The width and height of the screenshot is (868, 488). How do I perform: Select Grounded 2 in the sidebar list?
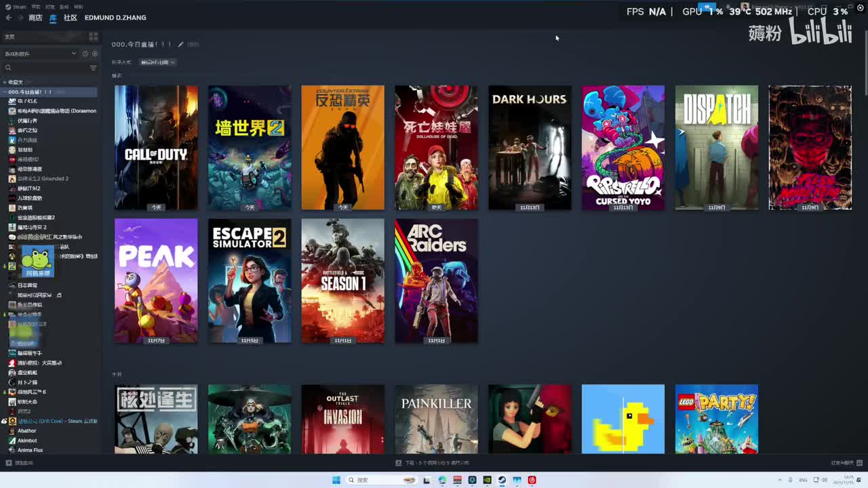[43, 179]
